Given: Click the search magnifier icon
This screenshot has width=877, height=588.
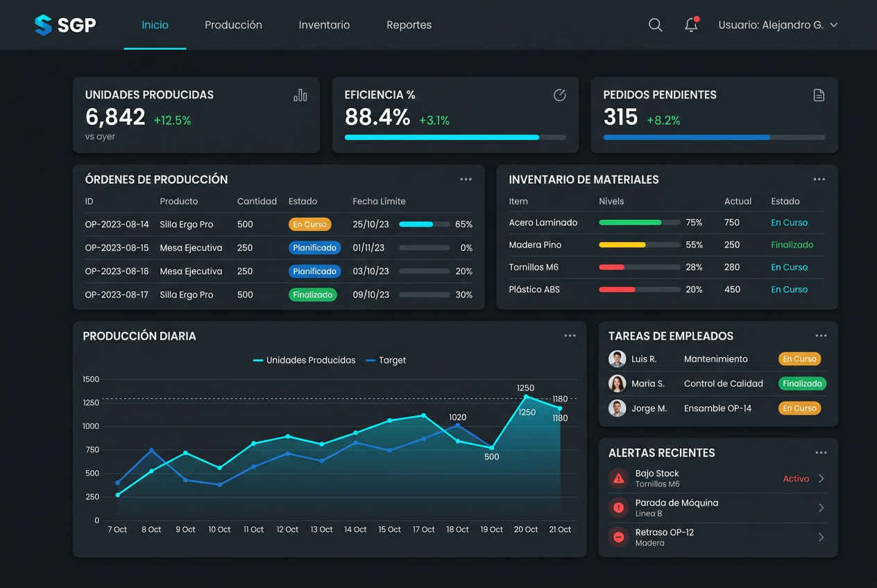Looking at the screenshot, I should (x=655, y=25).
